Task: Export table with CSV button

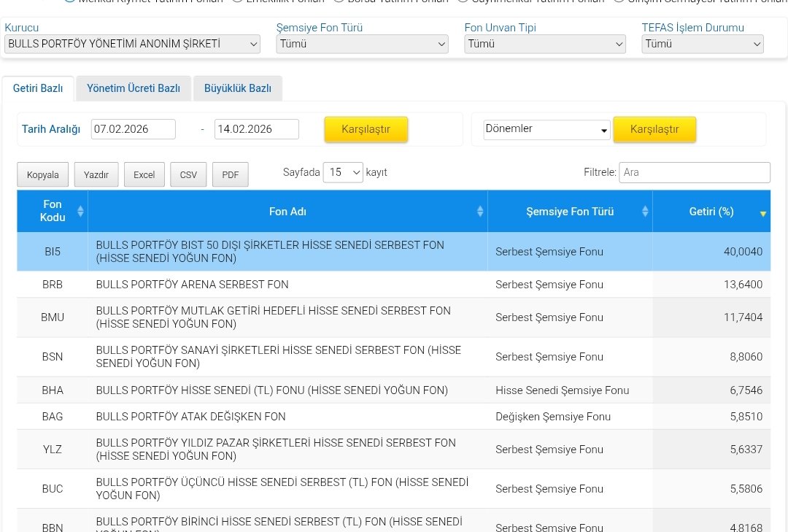Action: coord(188,174)
